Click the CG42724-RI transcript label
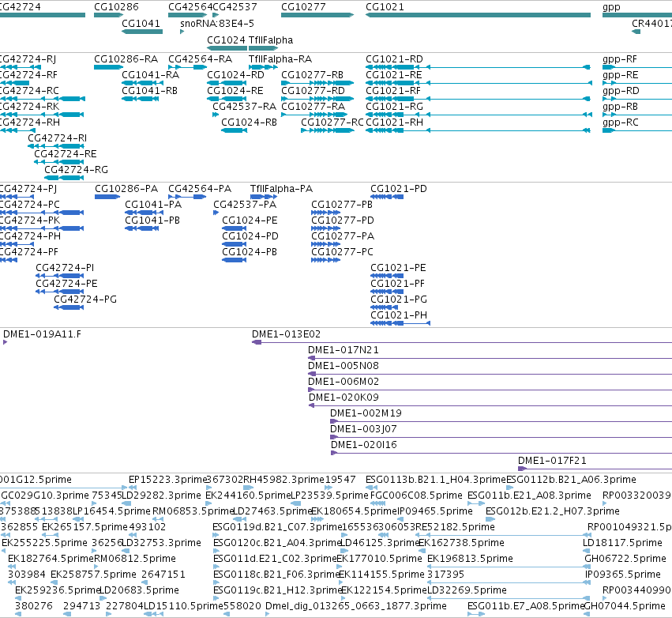The width and height of the screenshot is (672, 618). pyautogui.click(x=57, y=138)
